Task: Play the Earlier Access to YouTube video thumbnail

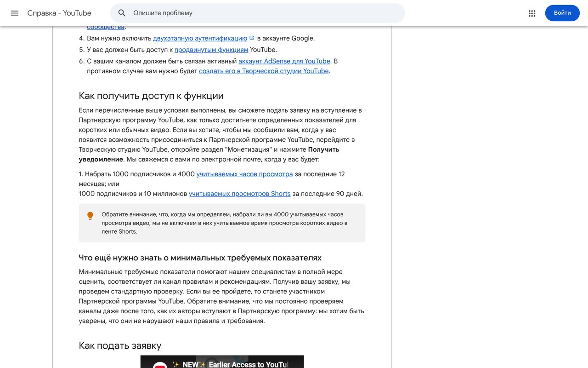Action: 222,362
